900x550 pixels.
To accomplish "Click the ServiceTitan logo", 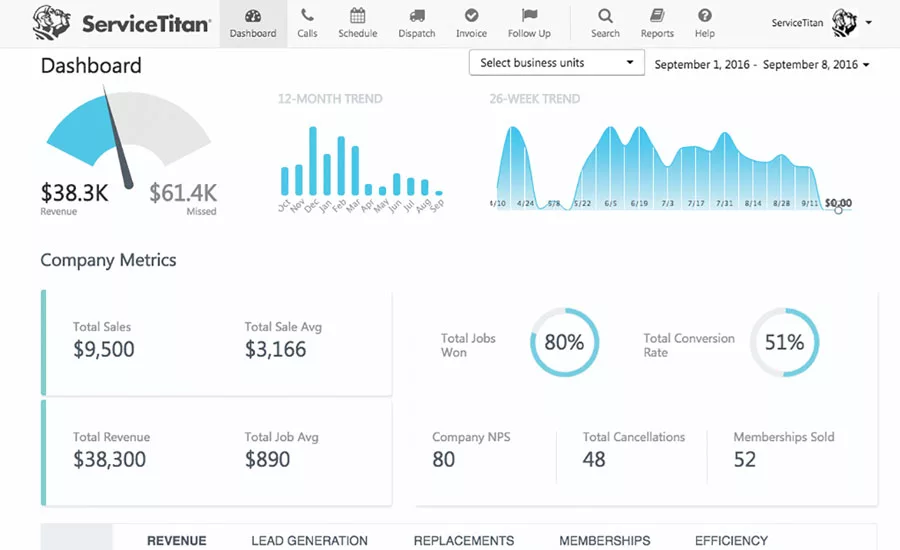I will coord(122,23).
